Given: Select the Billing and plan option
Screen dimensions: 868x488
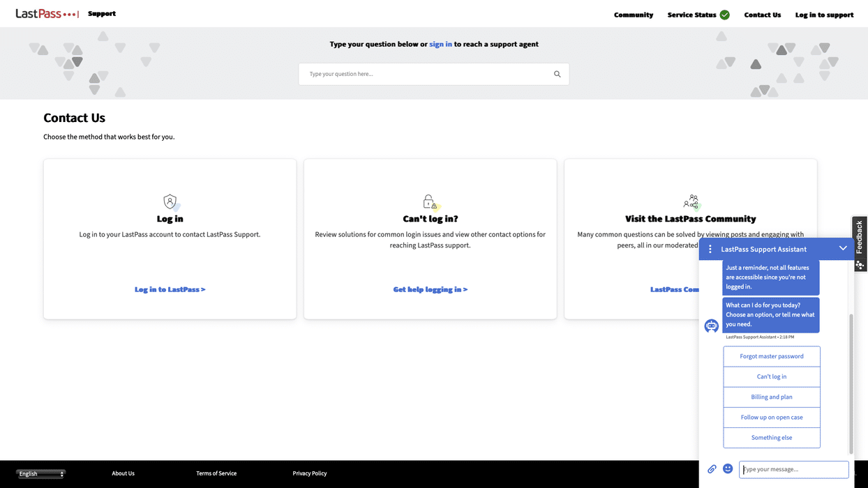Looking at the screenshot, I should tap(771, 397).
